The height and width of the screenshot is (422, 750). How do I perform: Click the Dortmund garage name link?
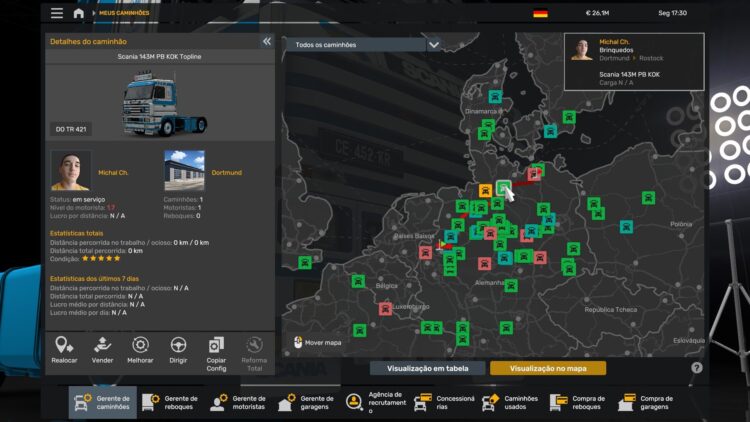coord(227,173)
